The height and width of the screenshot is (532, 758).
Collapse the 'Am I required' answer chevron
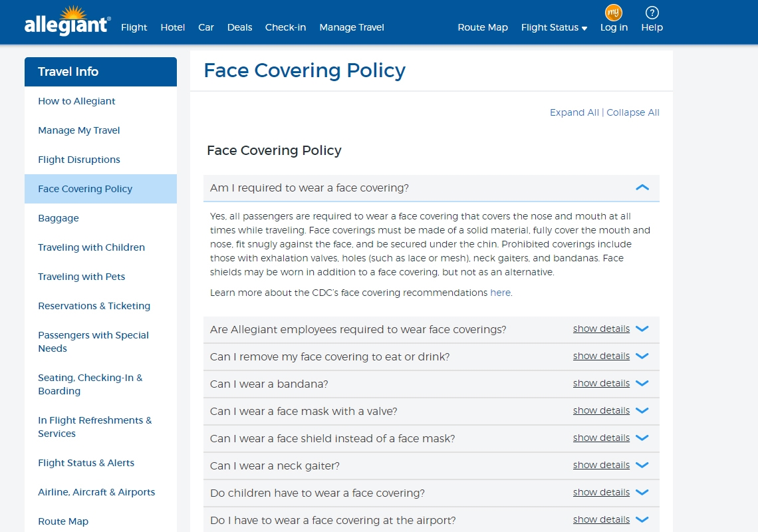click(642, 188)
